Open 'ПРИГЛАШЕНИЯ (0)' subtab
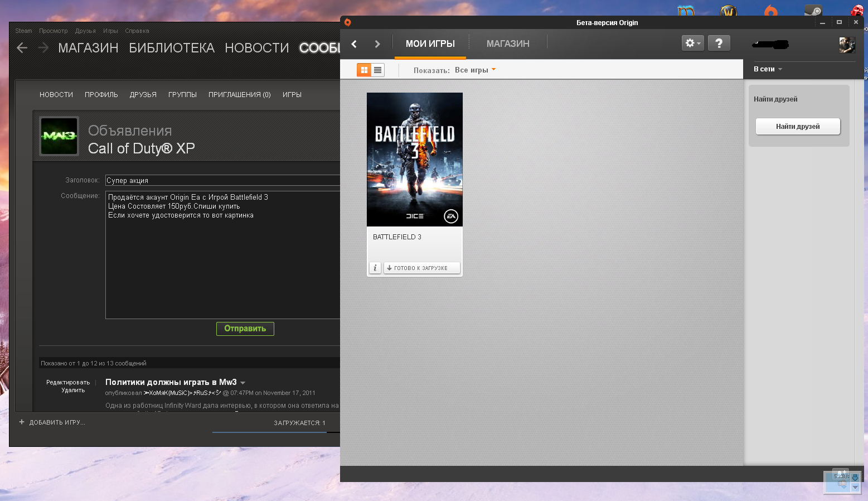The height and width of the screenshot is (501, 868). 240,95
